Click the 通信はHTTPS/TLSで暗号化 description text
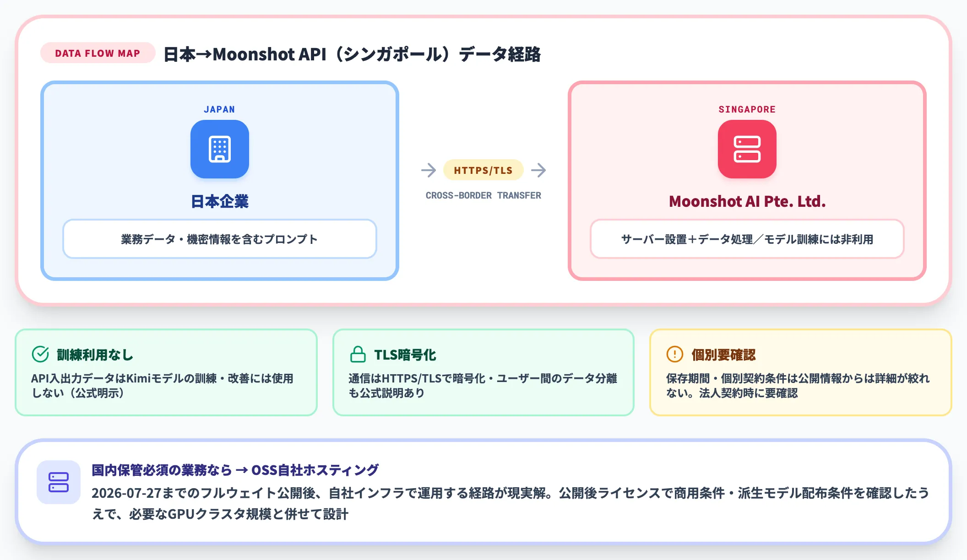The width and height of the screenshot is (967, 560). click(x=483, y=386)
